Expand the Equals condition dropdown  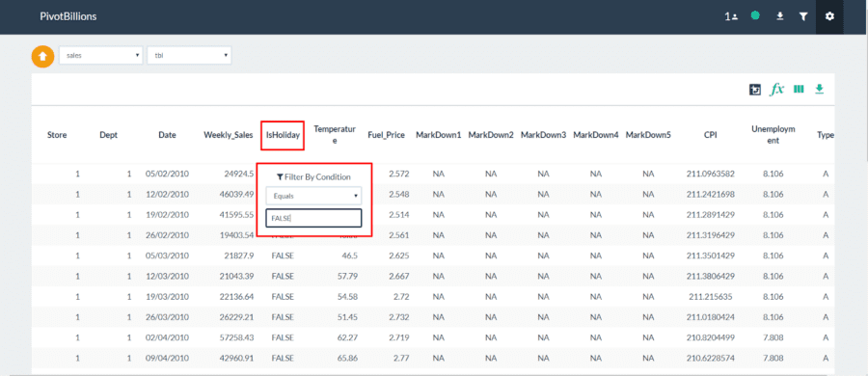click(313, 196)
